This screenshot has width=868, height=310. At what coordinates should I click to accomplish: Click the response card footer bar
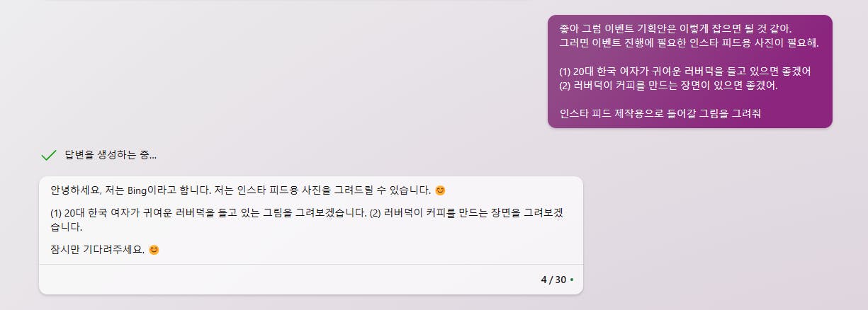[x=311, y=280]
